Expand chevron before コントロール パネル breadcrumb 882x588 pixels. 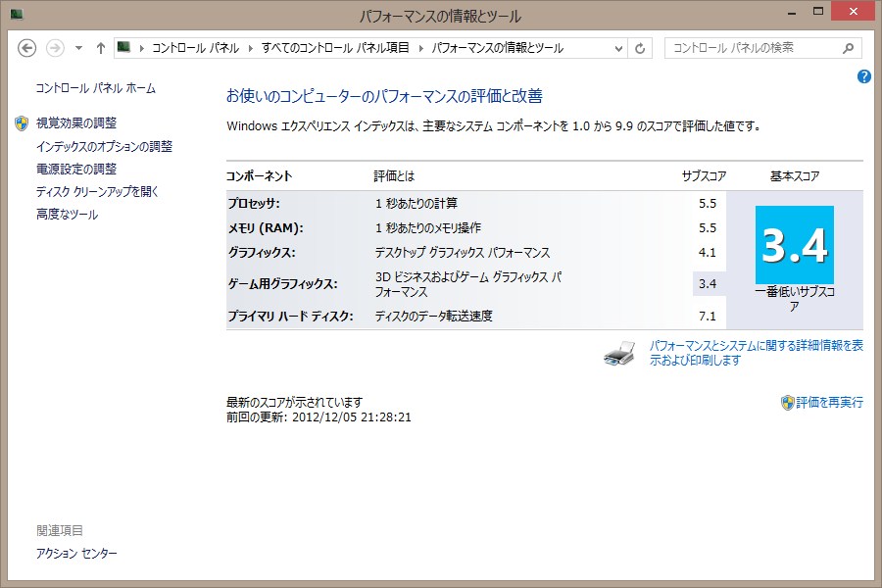(142, 48)
